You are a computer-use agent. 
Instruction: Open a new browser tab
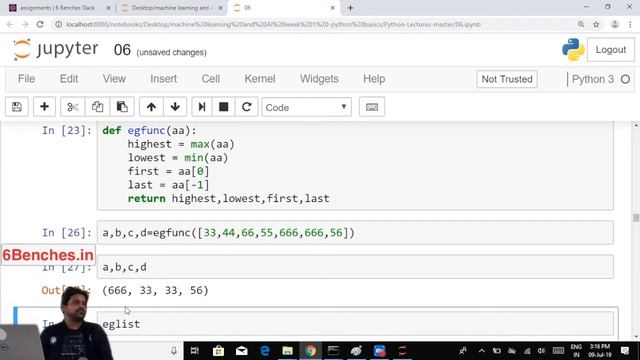coord(350,8)
